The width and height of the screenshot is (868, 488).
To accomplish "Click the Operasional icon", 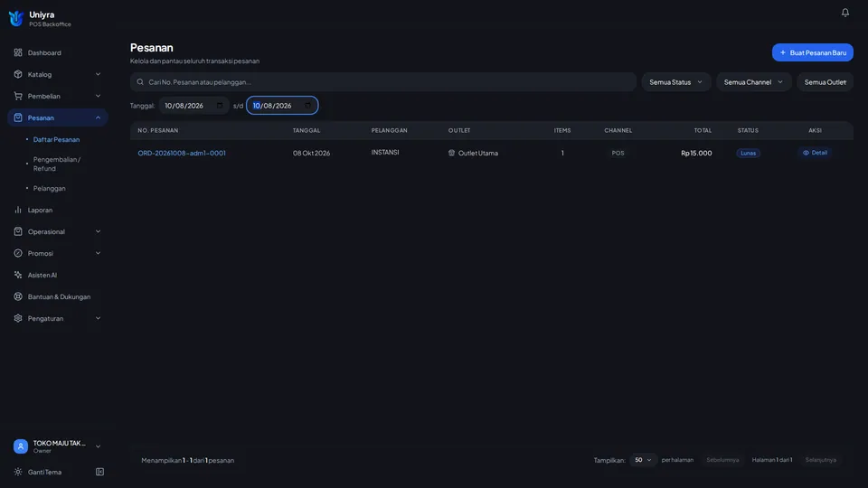I will (x=18, y=231).
